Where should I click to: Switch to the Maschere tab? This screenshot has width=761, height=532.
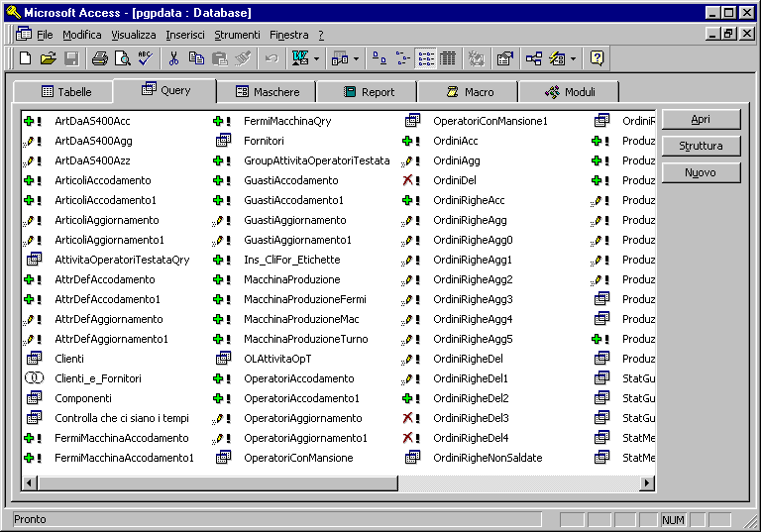267,92
